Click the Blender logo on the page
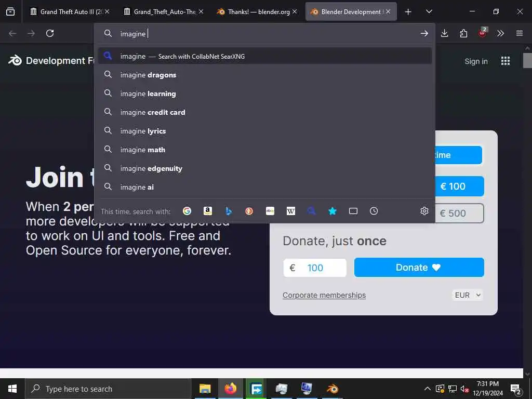Image resolution: width=532 pixels, height=399 pixels. 15,60
